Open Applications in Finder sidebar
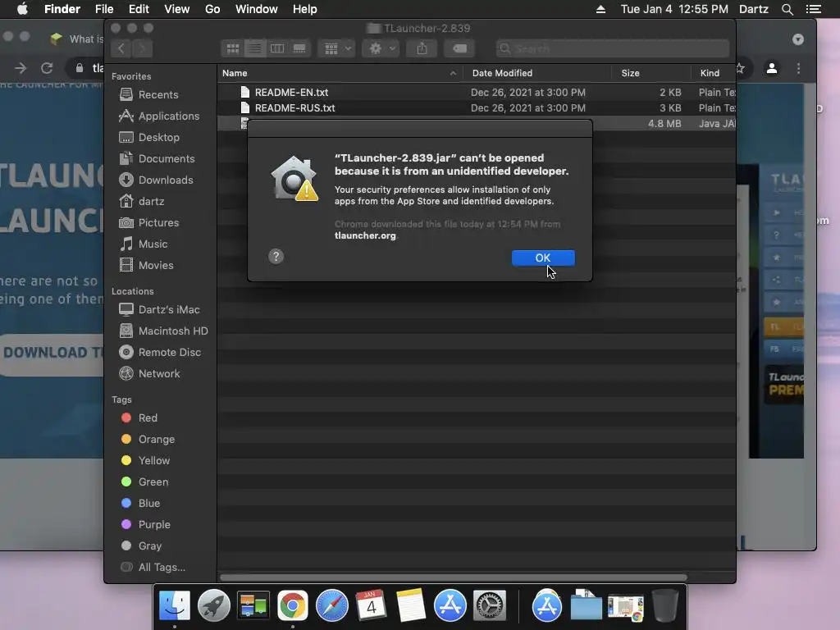This screenshot has width=840, height=630. click(168, 116)
